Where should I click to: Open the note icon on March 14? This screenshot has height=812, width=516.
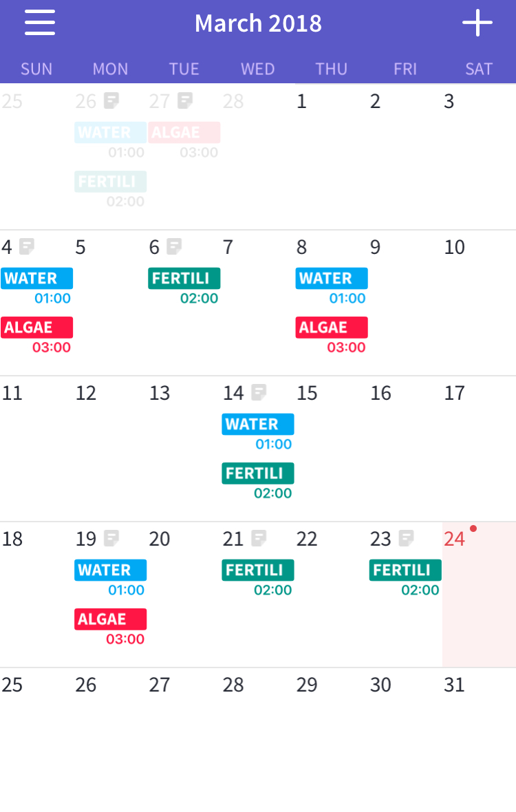(x=259, y=392)
